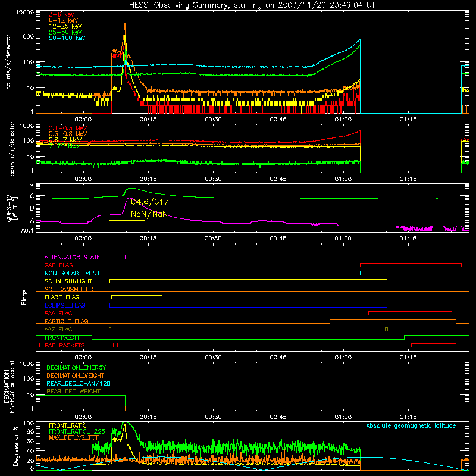
Task: Click the NaN/NaN annotation in GOES panel
Action: point(149,214)
